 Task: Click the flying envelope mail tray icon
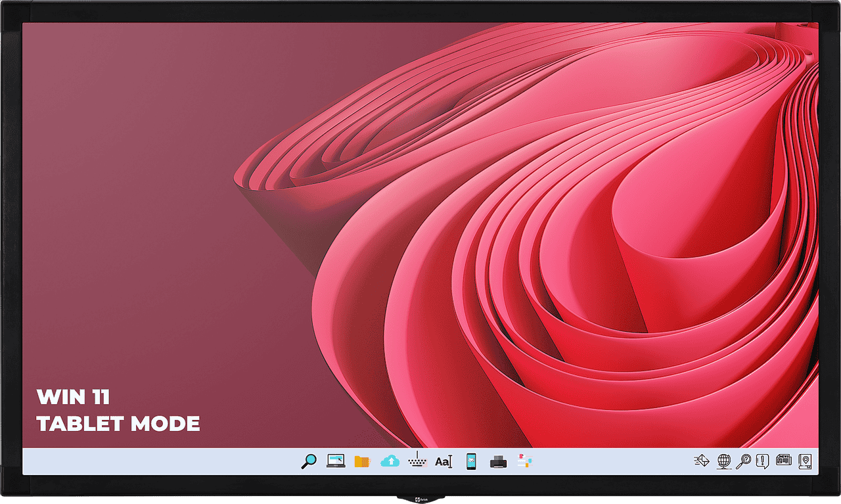tap(702, 461)
